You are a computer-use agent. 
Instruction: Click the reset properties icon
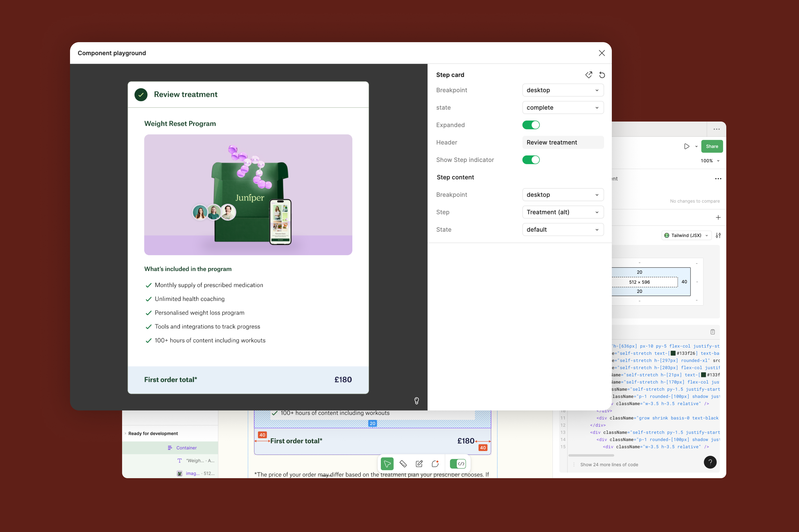click(x=602, y=75)
